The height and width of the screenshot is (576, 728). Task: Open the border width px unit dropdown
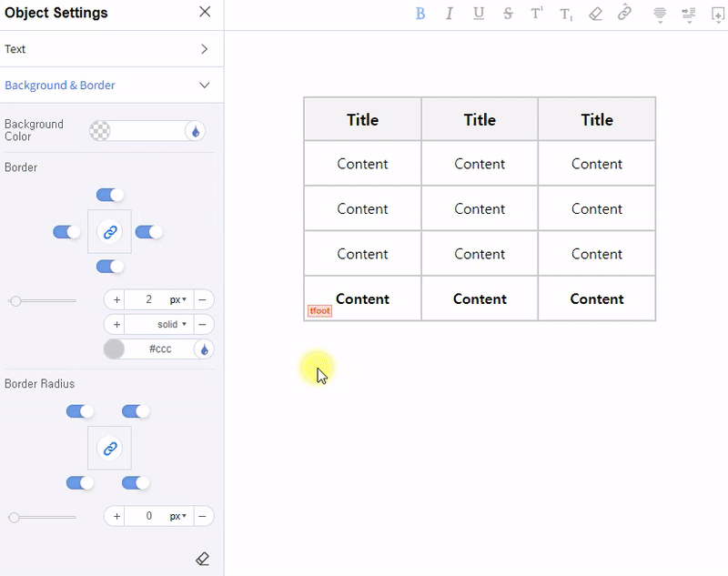pyautogui.click(x=177, y=300)
